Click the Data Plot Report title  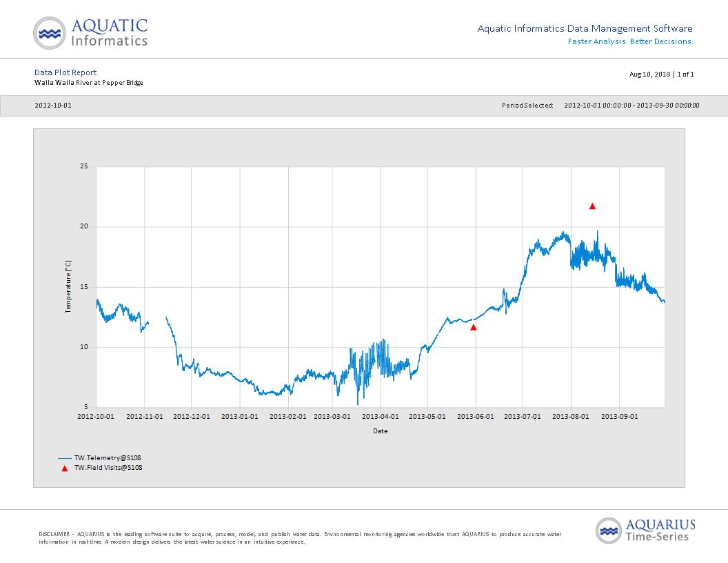coord(65,72)
